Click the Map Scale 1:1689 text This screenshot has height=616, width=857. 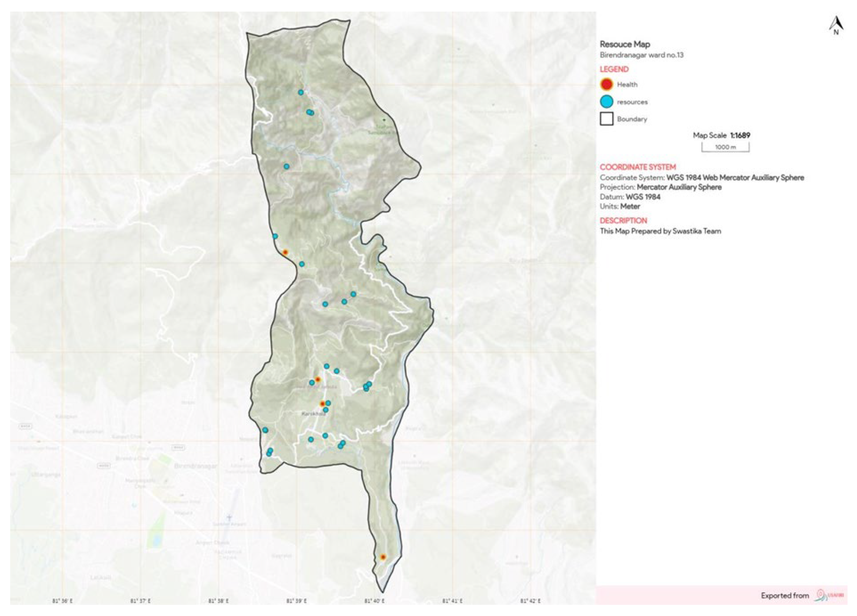click(721, 135)
